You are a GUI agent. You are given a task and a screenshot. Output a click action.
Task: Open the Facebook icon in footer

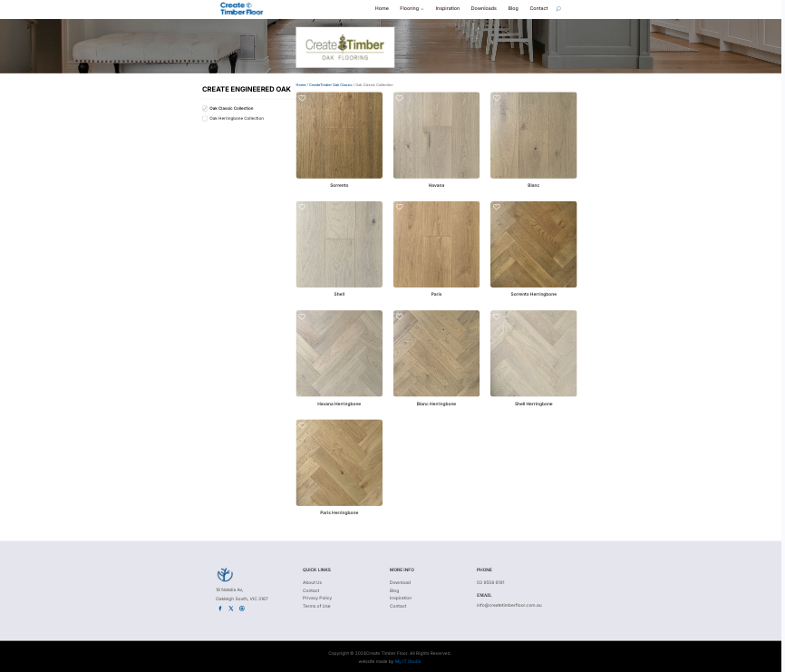point(219,609)
